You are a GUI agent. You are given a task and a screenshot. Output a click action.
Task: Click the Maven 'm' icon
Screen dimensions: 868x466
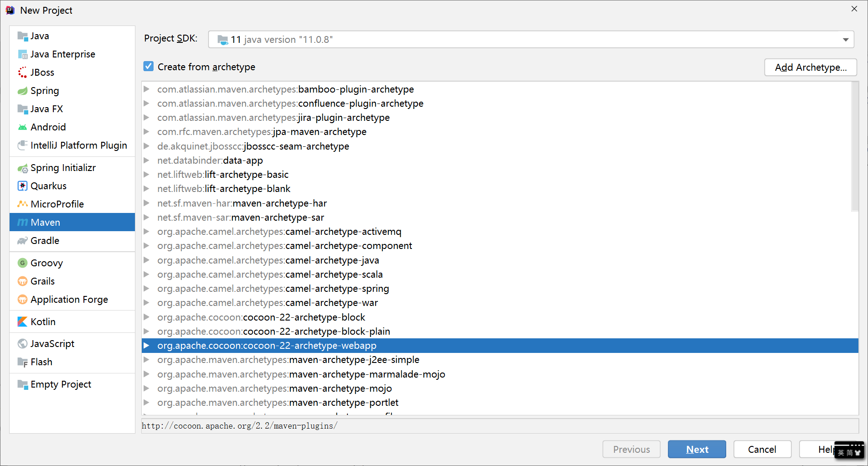pyautogui.click(x=22, y=223)
